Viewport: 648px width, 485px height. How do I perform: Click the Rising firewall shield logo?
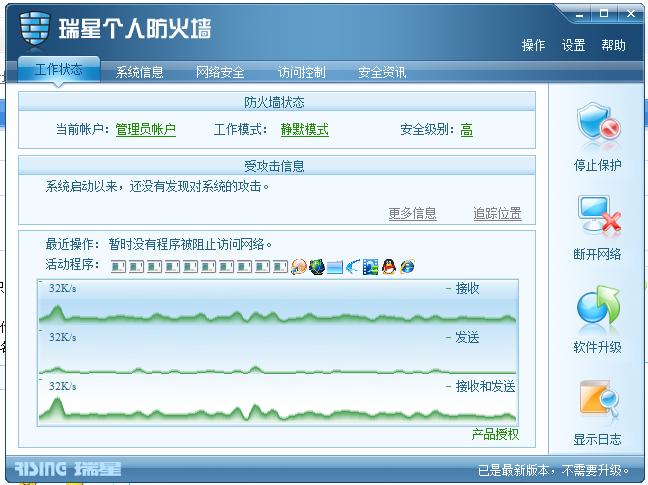coord(35,28)
